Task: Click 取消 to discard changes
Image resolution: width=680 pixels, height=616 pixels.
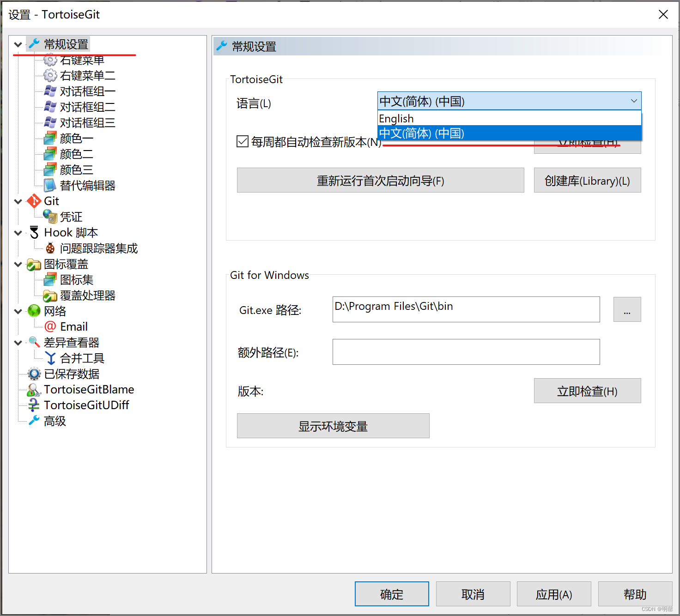Action: (473, 594)
